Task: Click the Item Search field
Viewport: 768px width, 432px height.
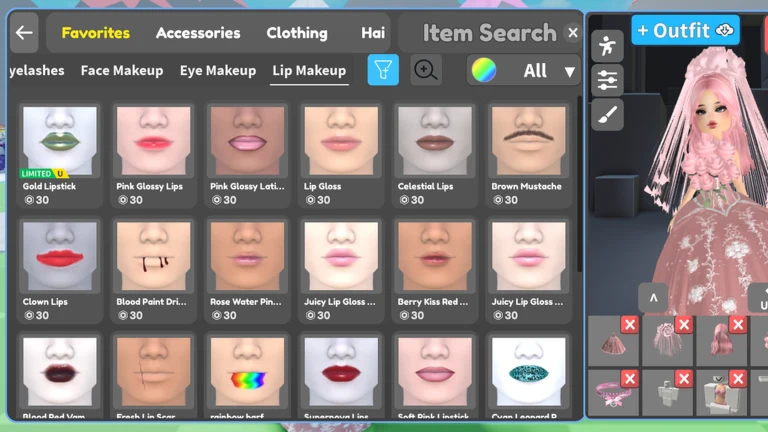Action: pos(489,33)
